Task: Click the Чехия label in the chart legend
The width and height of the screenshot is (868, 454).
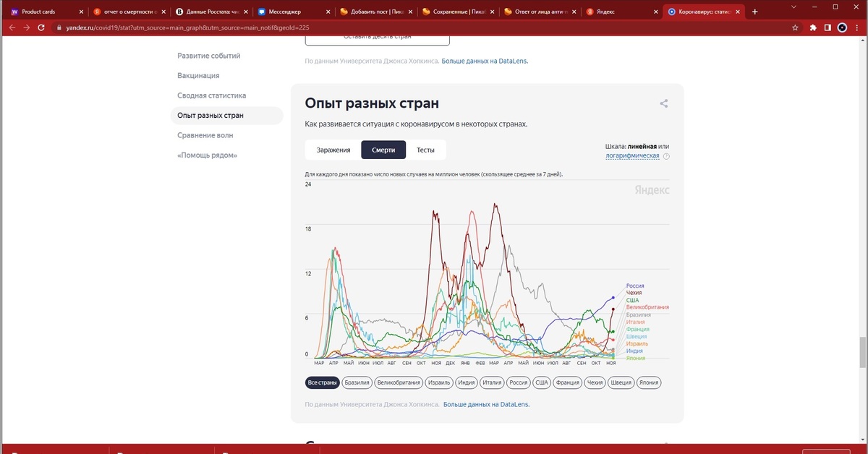Action: [x=634, y=293]
